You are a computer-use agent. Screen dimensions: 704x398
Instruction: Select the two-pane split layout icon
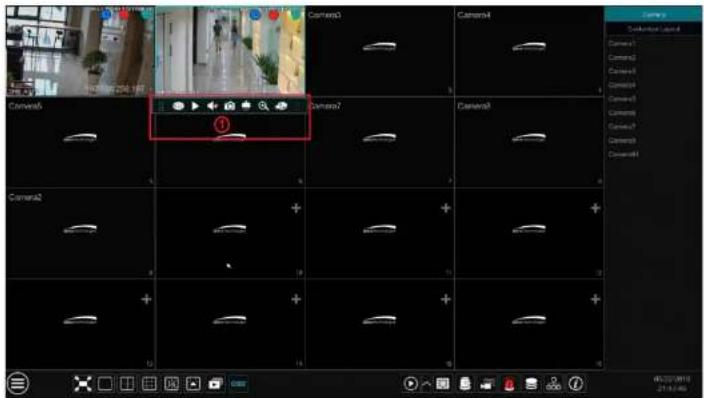[127, 384]
